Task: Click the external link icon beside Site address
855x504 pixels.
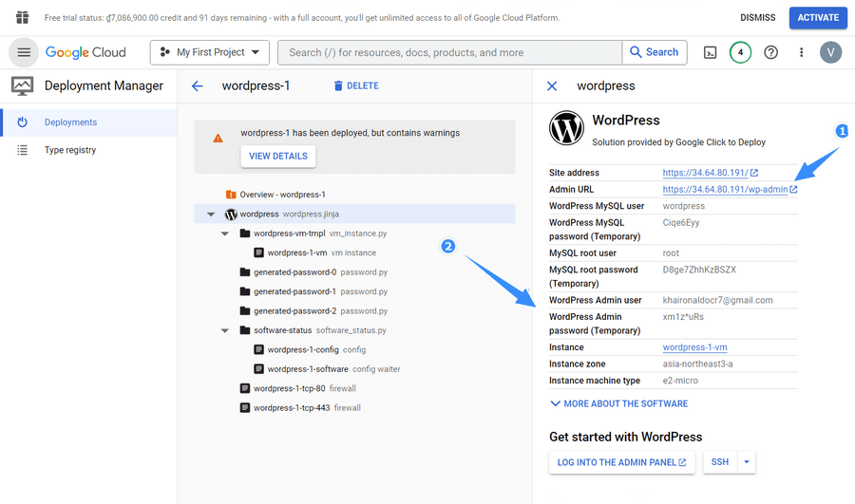Action: (754, 173)
